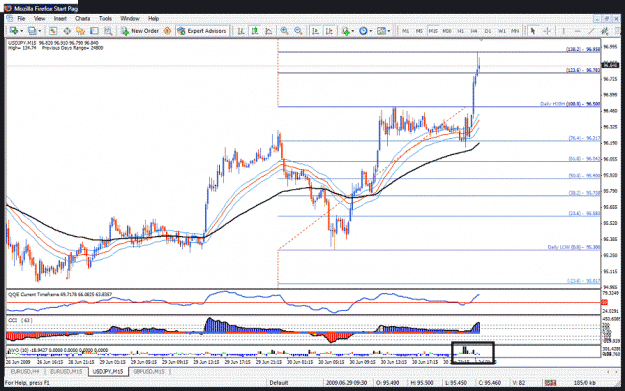625x391 pixels.
Task: Open the Profiles icon in toolbar
Action: (32, 31)
